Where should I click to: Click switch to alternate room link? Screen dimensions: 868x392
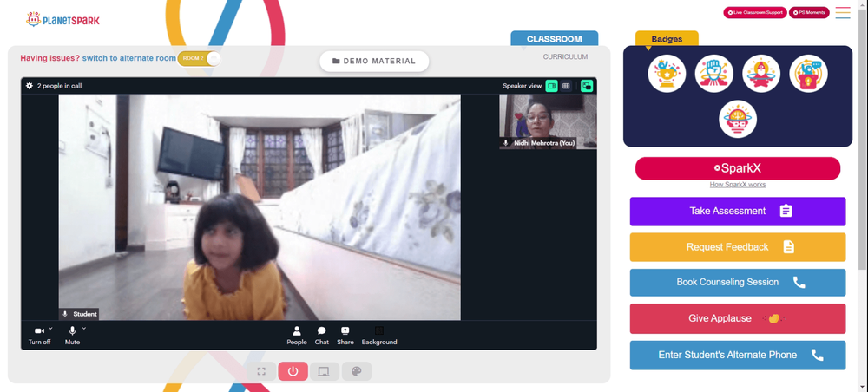click(x=129, y=58)
